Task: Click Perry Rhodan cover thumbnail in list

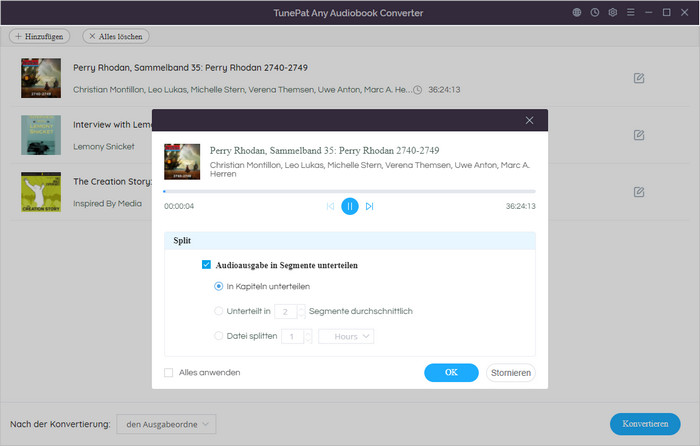Action: coord(41,78)
